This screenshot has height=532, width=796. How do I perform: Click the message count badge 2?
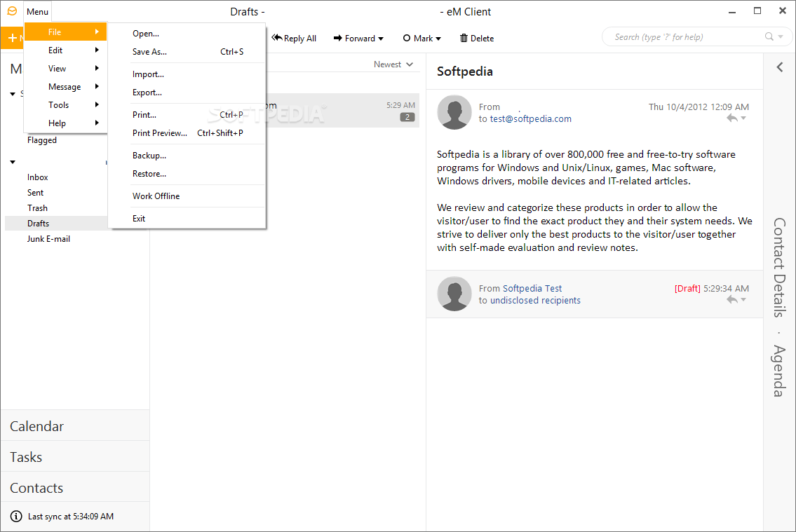[407, 117]
